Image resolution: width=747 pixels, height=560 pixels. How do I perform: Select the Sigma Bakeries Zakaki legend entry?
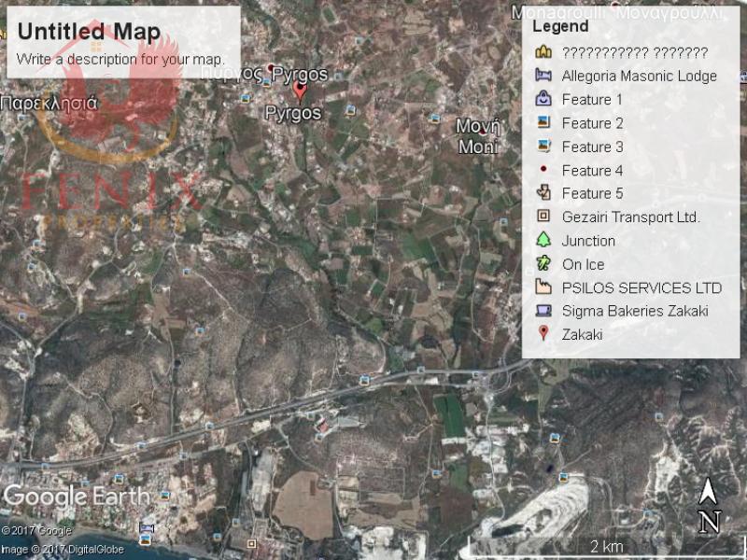(x=634, y=311)
